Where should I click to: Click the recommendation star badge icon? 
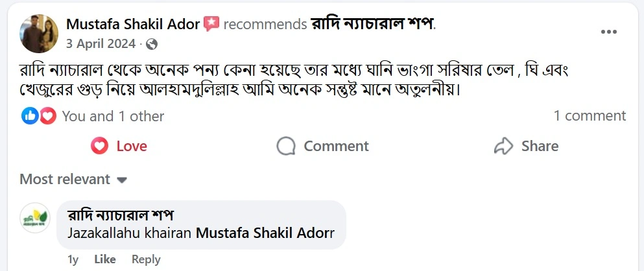(x=211, y=25)
